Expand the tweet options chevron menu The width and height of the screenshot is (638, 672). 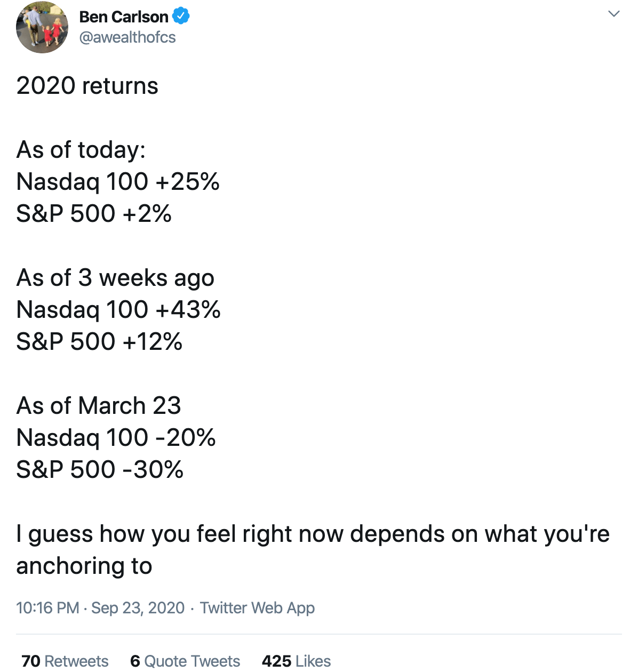614,14
